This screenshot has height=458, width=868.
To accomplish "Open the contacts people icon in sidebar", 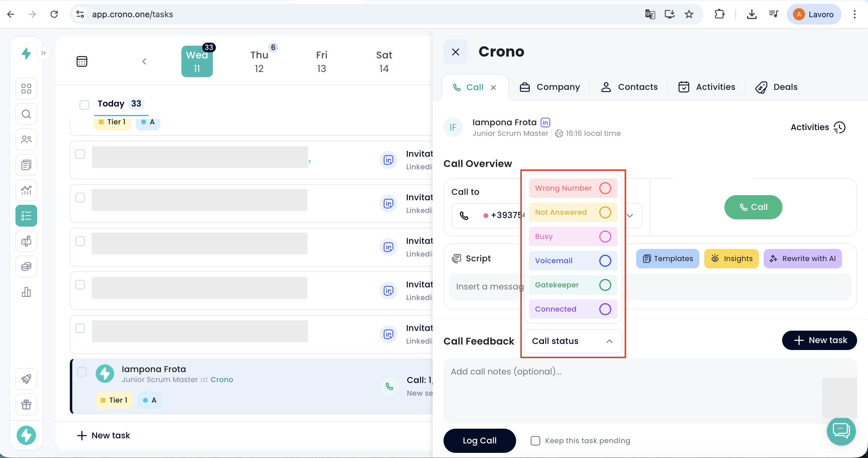I will tap(26, 139).
